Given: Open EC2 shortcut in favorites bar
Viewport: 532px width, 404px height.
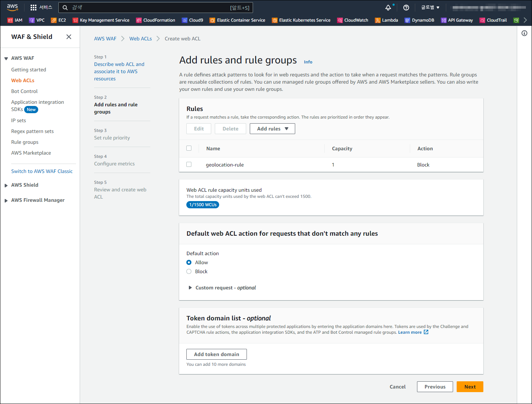Looking at the screenshot, I should pos(58,20).
